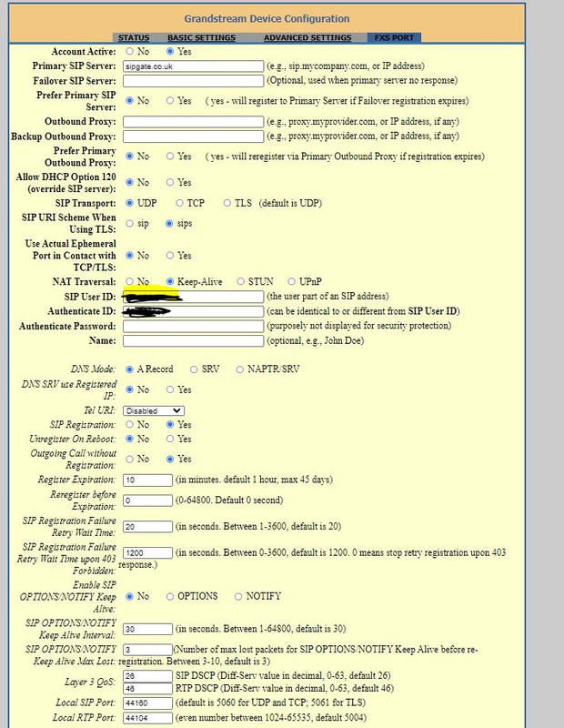Set Use Actual Ephemeral Port to No
Image resolution: width=564 pixels, height=728 pixels.
129,256
